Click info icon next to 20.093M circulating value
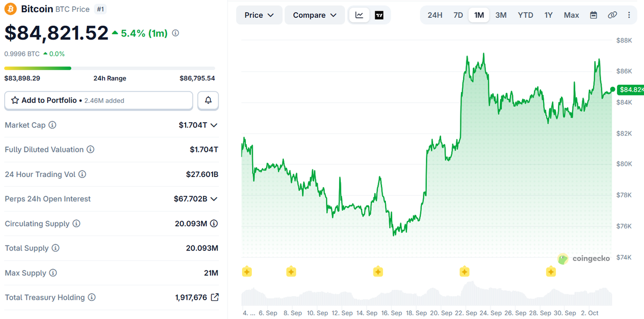Viewport: 644px width, 319px height. pyautogui.click(x=214, y=224)
